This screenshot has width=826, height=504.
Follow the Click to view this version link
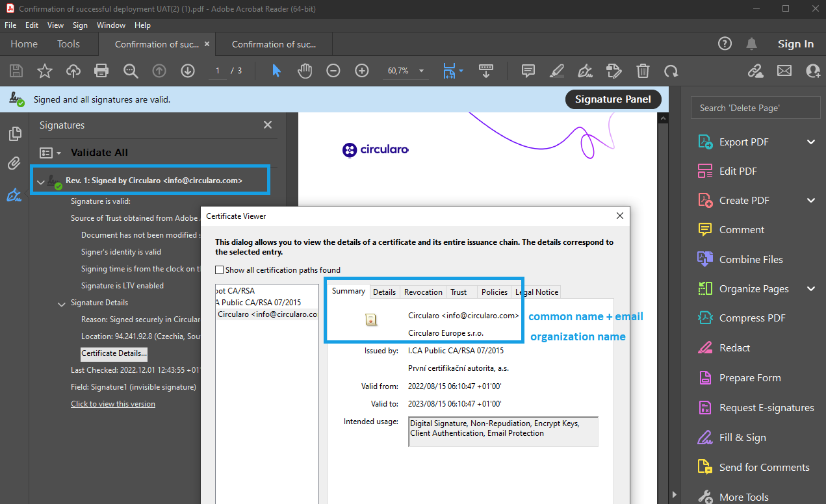click(113, 404)
